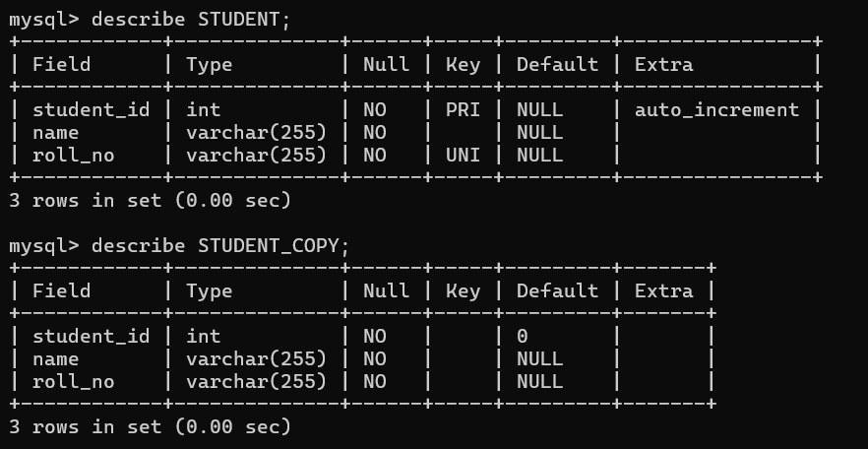
Task: Click the "name" field in the first STUDENT table
Action: pyautogui.click(x=55, y=132)
